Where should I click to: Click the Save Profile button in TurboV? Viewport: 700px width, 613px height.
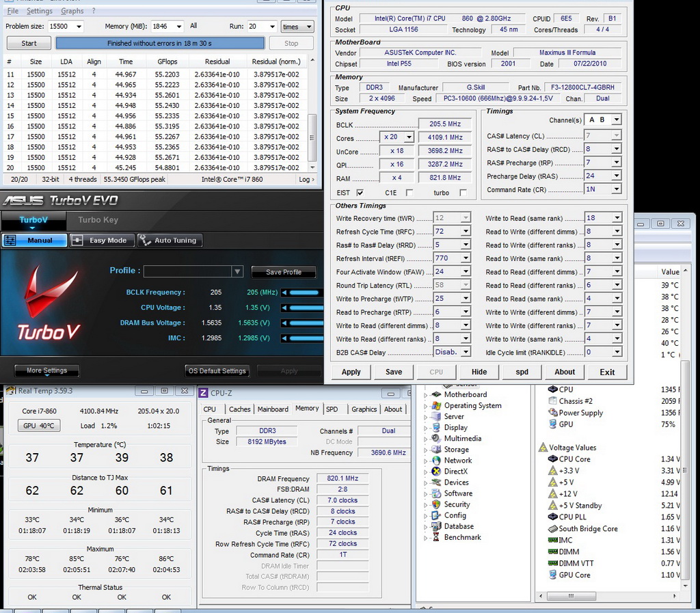284,272
